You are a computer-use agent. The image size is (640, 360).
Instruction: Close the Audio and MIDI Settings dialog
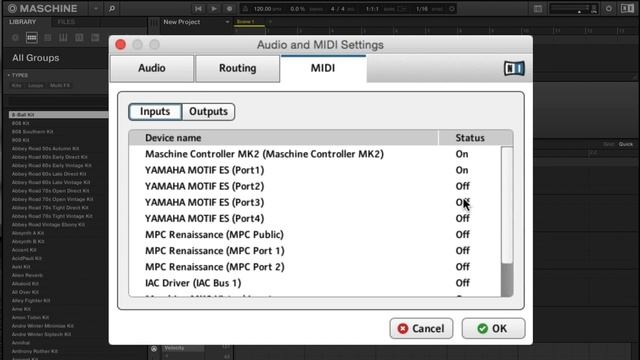pos(121,44)
